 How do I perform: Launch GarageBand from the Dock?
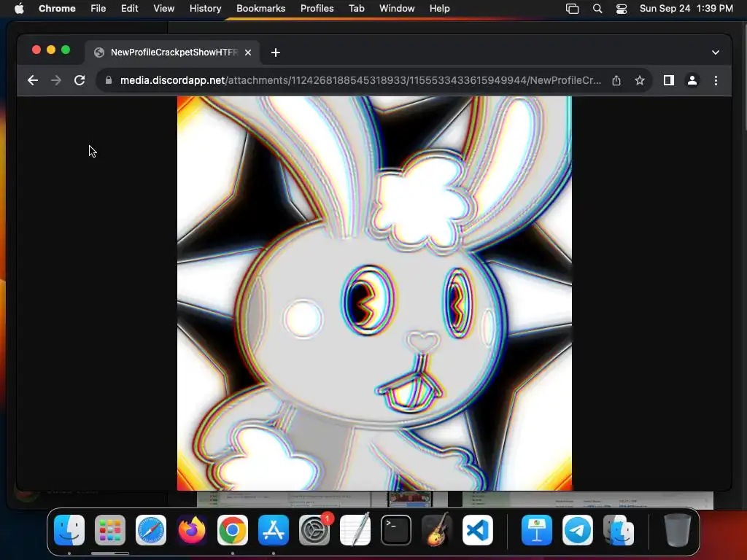pyautogui.click(x=437, y=530)
